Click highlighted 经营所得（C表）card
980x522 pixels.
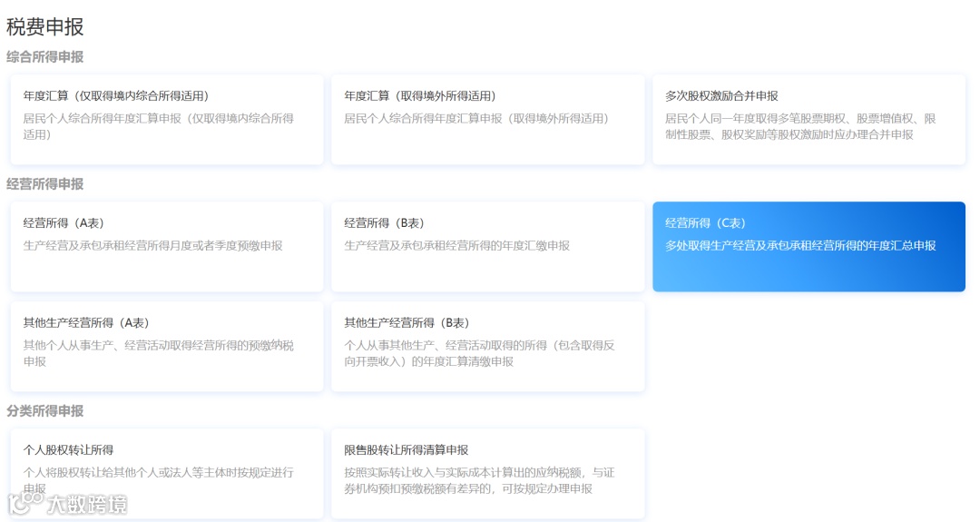pyautogui.click(x=808, y=246)
